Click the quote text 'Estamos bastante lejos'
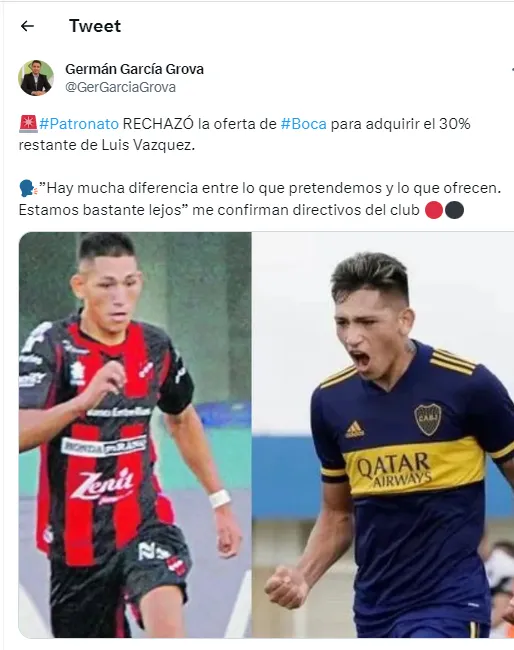This screenshot has width=514, height=650. tap(100, 210)
